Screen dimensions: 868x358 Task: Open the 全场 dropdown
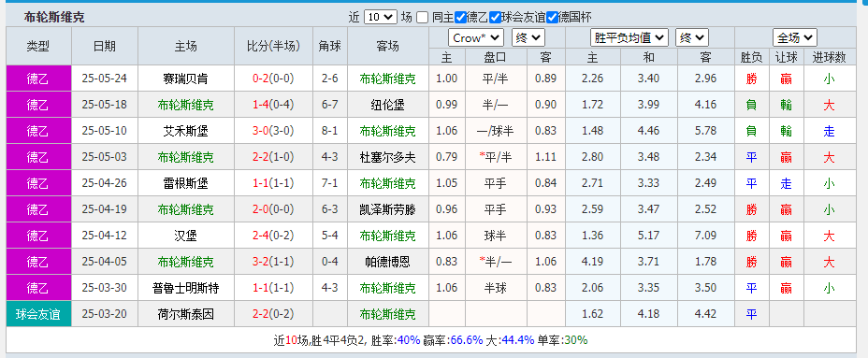click(795, 37)
